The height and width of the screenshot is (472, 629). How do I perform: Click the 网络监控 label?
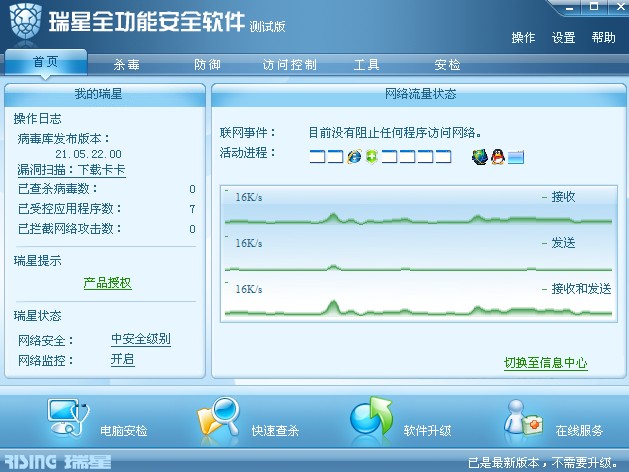pos(46,361)
